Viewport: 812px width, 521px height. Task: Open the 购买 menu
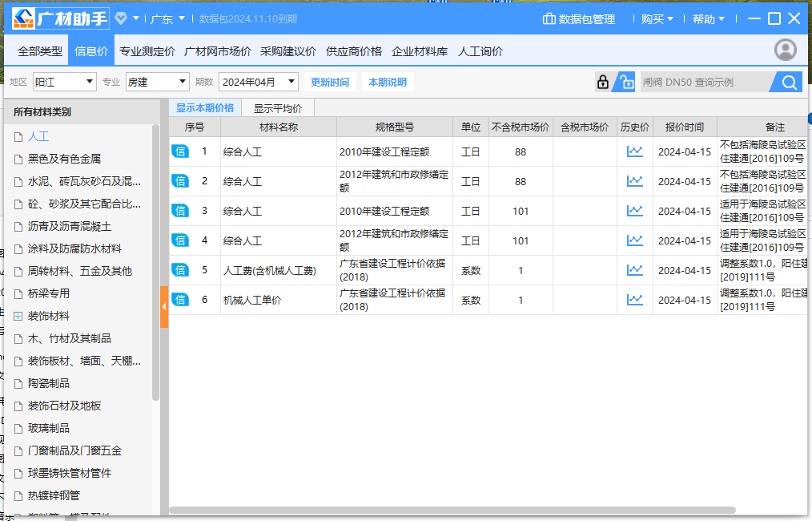[x=657, y=19]
